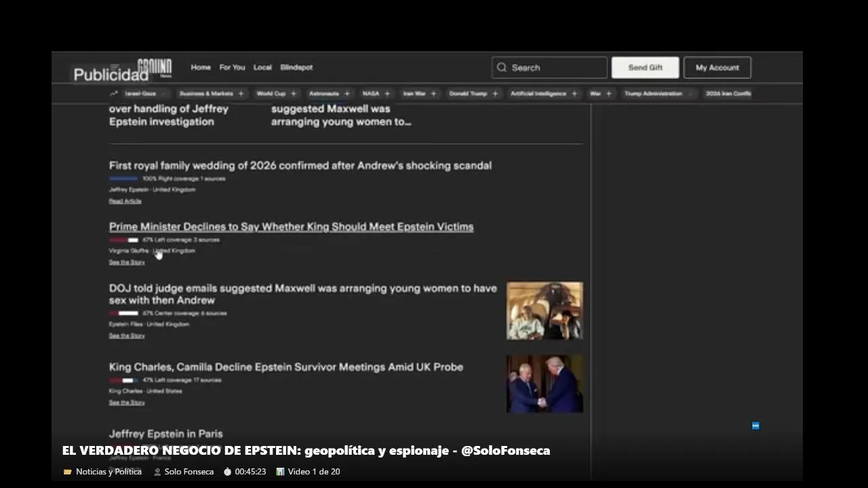Click Read Article under royal wedding story
The image size is (868, 488).
click(x=125, y=201)
